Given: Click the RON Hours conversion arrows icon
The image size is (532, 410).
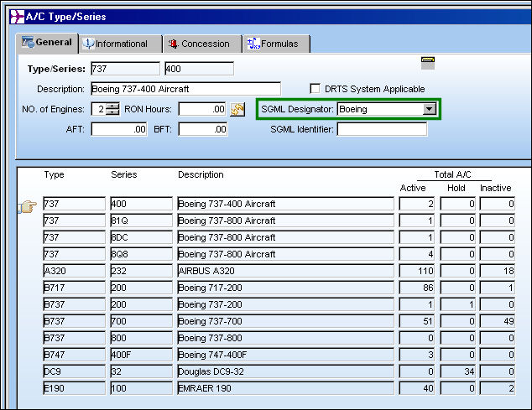Looking at the screenshot, I should pyautogui.click(x=237, y=109).
